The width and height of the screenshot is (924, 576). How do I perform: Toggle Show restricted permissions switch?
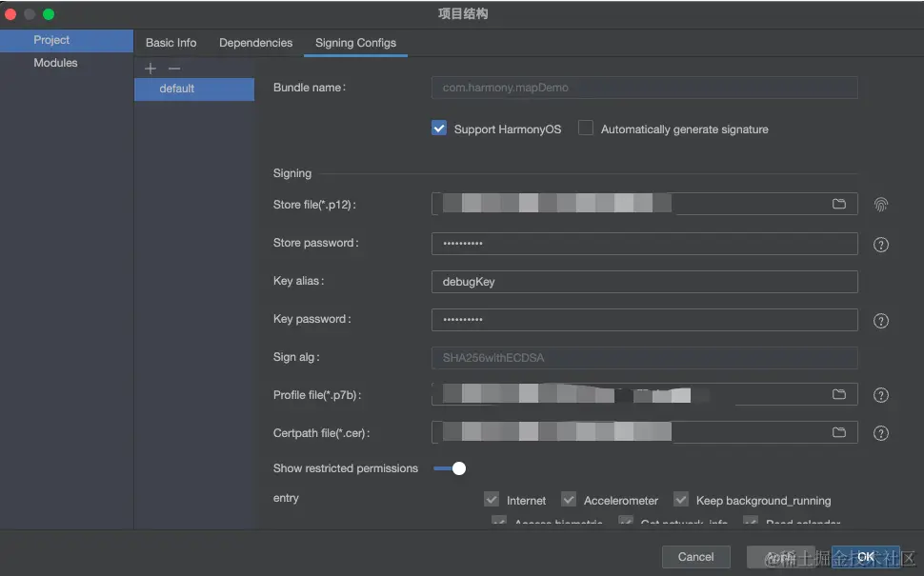[x=450, y=468]
